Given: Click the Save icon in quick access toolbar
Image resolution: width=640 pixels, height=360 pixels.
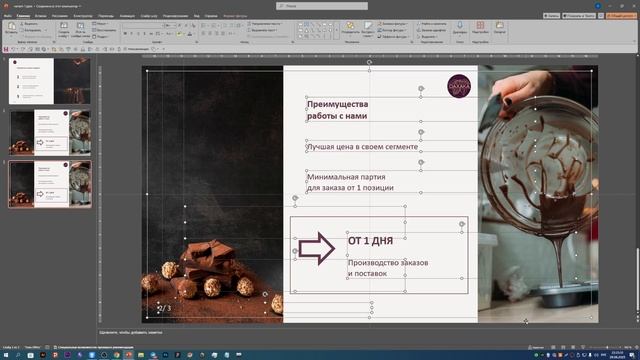Looking at the screenshot, I should tap(6, 49).
